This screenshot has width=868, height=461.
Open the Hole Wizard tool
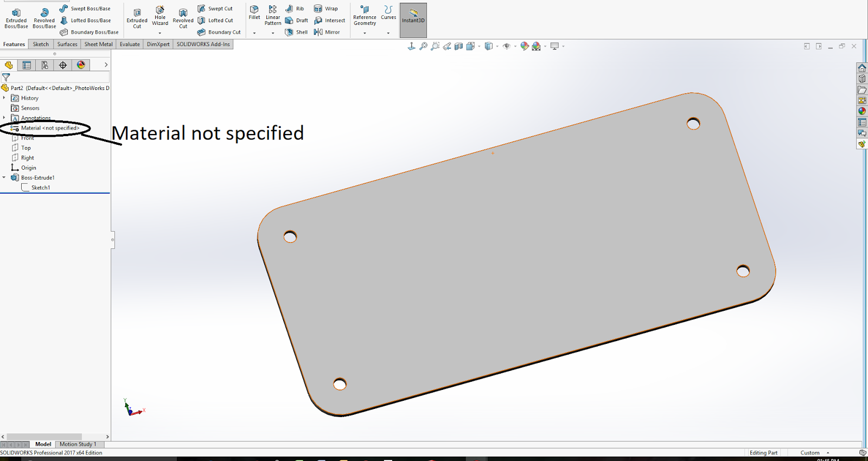(x=160, y=16)
